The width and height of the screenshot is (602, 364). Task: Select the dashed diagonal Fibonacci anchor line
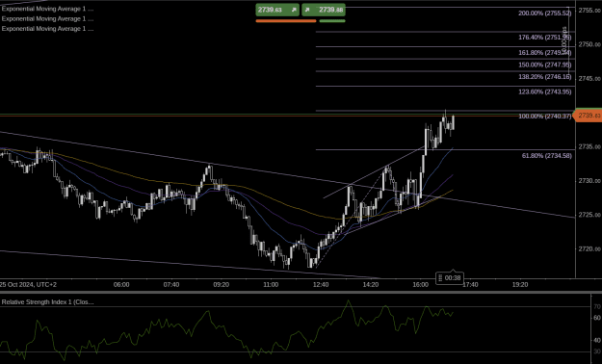coord(352,217)
